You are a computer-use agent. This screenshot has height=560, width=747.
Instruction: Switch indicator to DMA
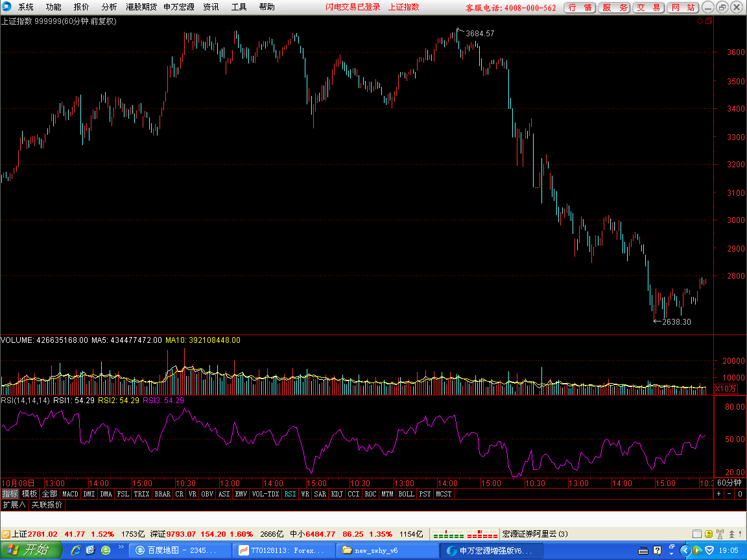106,494
